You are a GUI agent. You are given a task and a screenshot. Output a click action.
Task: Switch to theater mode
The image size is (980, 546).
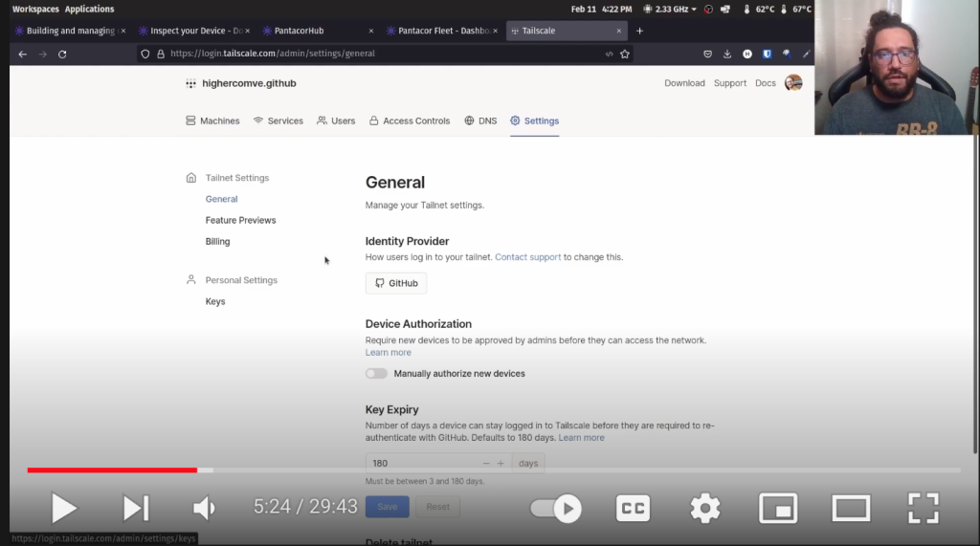pyautogui.click(x=851, y=508)
